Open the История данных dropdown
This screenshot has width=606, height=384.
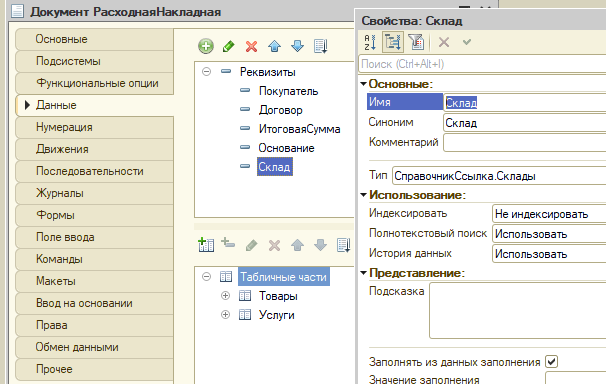pyautogui.click(x=549, y=254)
